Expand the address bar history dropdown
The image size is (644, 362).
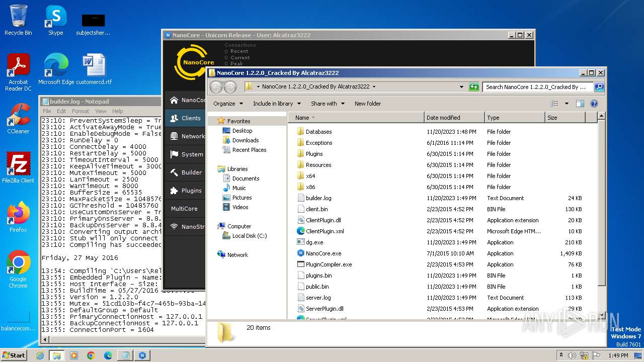click(461, 87)
